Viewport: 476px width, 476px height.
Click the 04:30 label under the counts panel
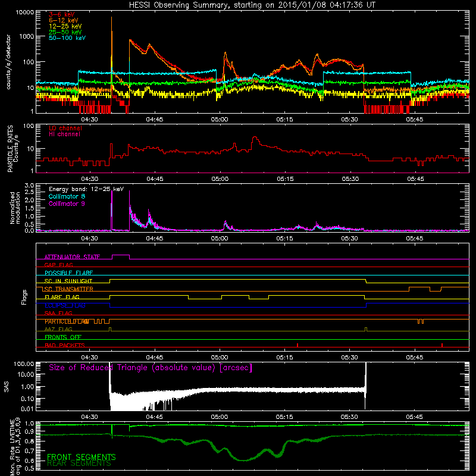[x=90, y=120]
